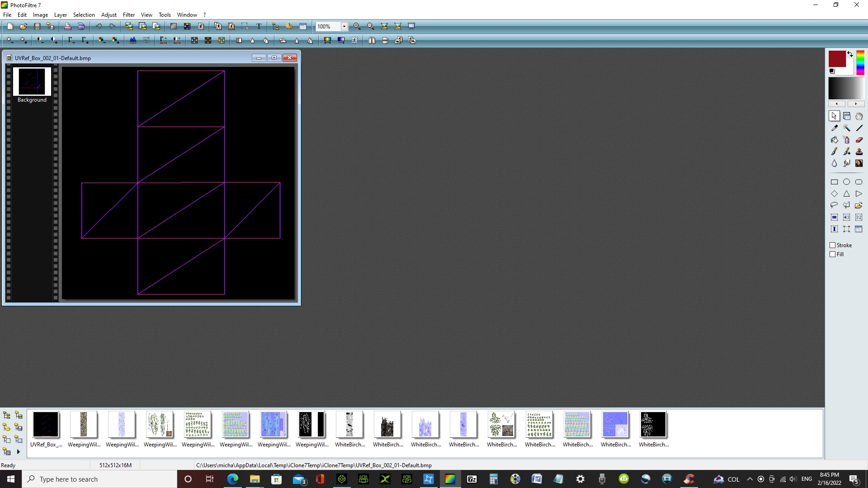Screen dimensions: 868x488
Task: Enable the Stroke checkbox
Action: (833, 245)
